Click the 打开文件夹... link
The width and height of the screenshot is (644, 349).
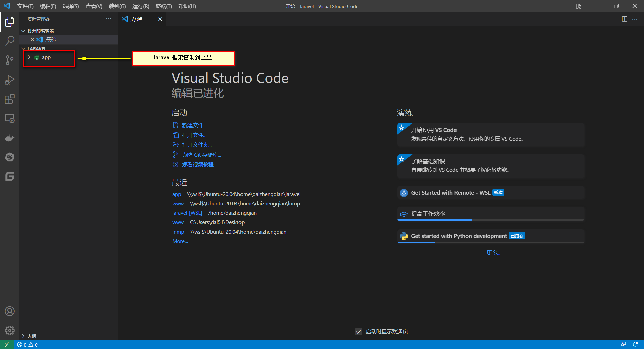(x=197, y=145)
